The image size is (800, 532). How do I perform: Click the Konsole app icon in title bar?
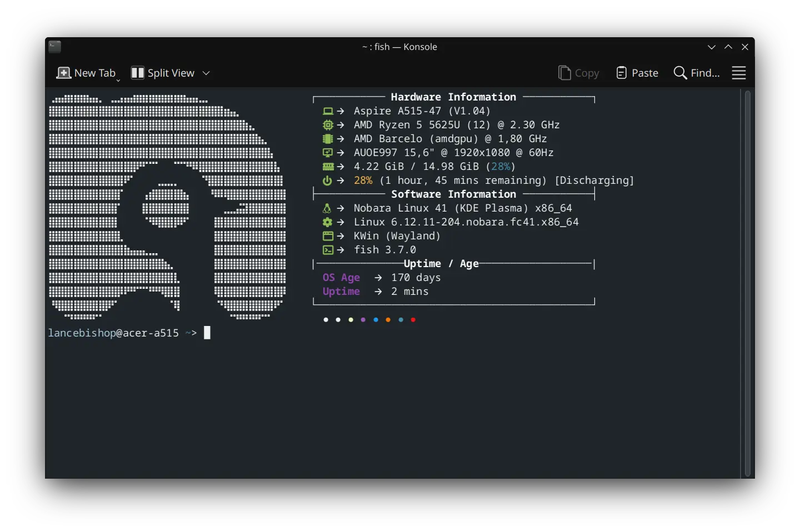pos(54,47)
